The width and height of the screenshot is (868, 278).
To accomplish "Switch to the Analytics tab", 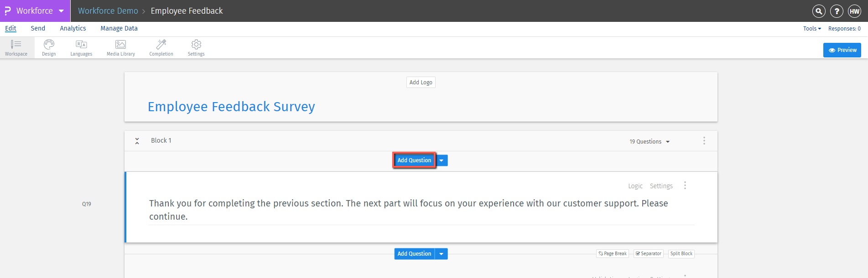I will pyautogui.click(x=73, y=28).
